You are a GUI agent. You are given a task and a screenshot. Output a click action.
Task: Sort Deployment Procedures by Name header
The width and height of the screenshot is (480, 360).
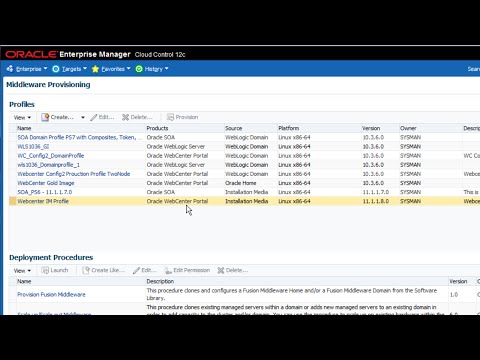24,281
